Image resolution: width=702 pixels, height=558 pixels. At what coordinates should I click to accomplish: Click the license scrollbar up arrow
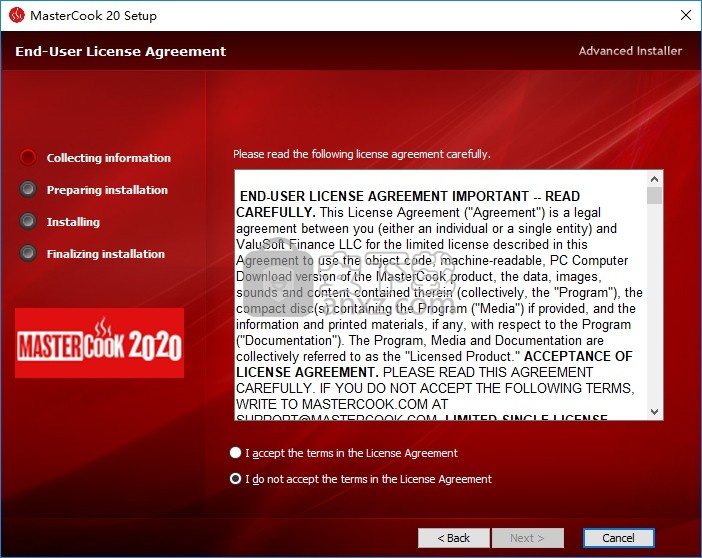654,179
